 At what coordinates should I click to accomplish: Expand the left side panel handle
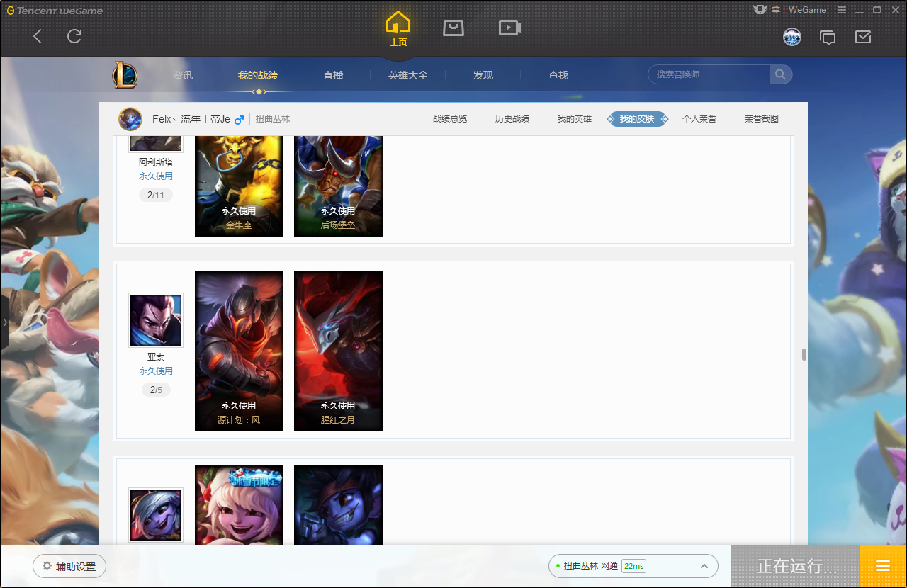coord(4,322)
